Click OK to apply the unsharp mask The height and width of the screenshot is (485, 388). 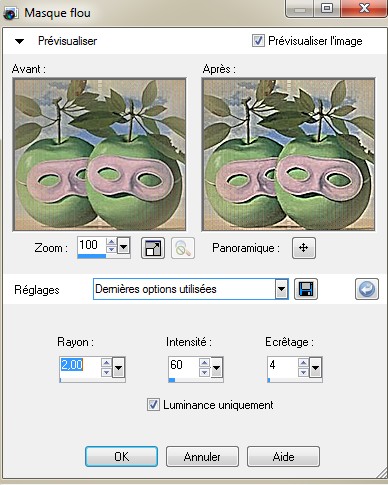coord(121,456)
